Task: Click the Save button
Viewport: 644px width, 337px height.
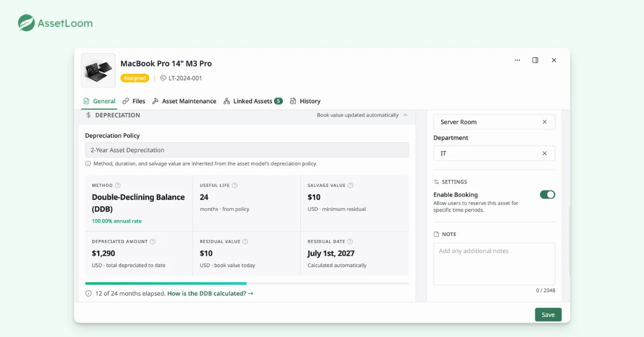Action: coord(548,314)
